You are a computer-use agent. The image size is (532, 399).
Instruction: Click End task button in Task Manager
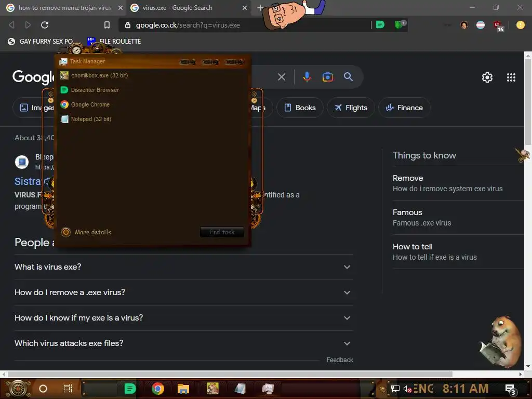(x=222, y=232)
